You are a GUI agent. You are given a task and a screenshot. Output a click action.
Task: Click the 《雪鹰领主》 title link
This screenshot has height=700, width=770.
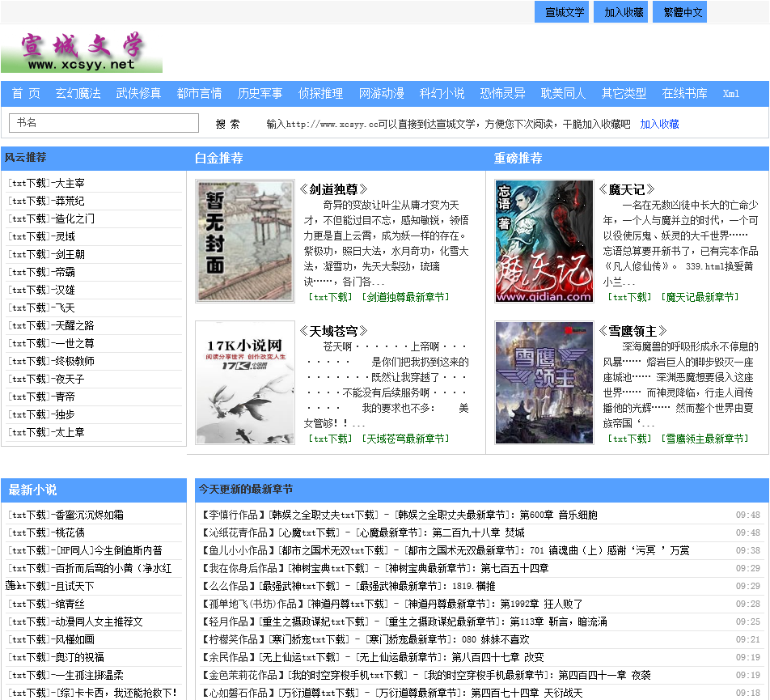[x=633, y=331]
